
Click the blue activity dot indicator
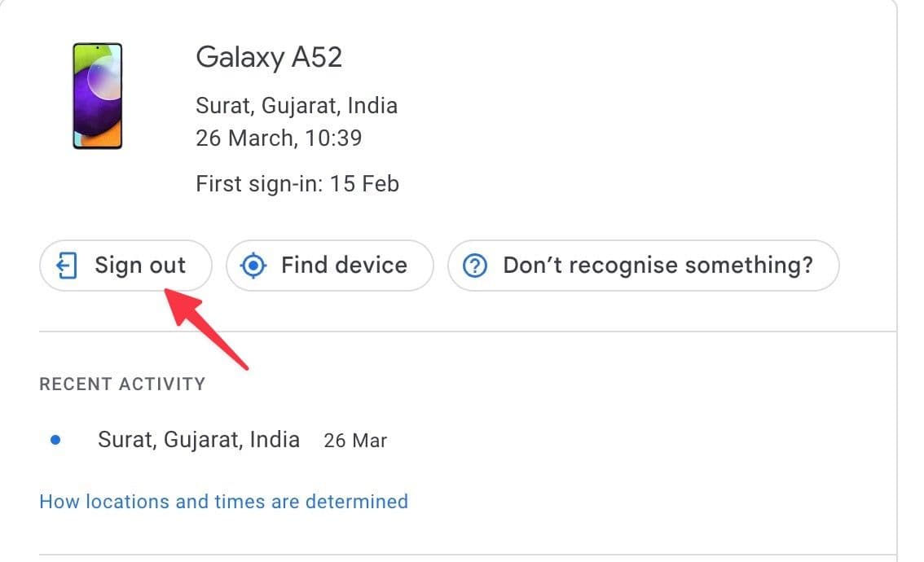55,439
